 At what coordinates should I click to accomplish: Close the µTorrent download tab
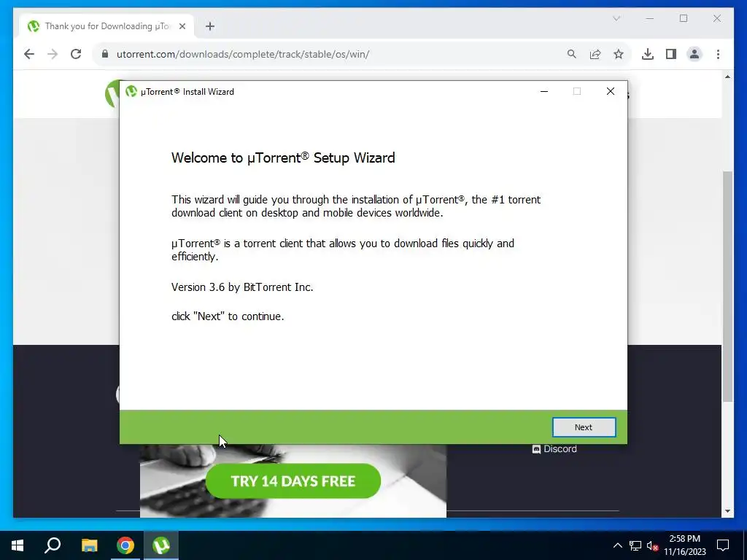pyautogui.click(x=182, y=26)
